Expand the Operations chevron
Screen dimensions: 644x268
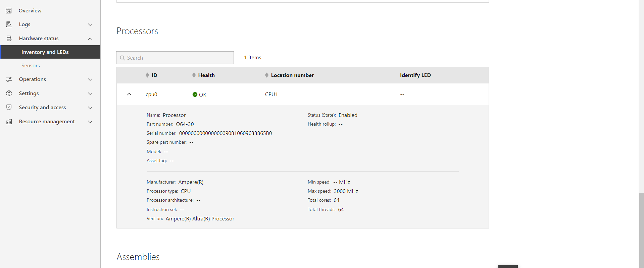pyautogui.click(x=90, y=79)
